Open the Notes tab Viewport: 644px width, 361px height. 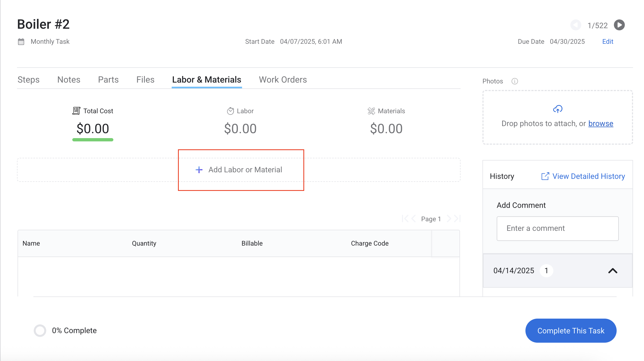pos(69,80)
